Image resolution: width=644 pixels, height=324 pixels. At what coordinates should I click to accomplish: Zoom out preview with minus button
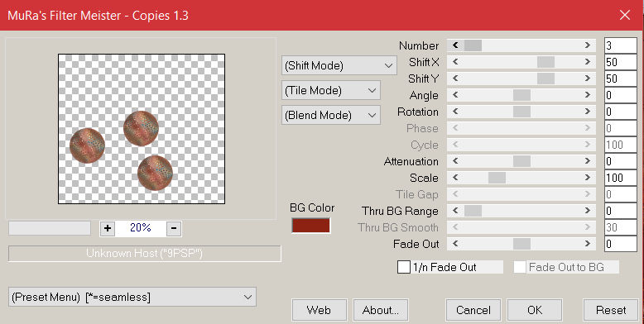click(x=174, y=228)
